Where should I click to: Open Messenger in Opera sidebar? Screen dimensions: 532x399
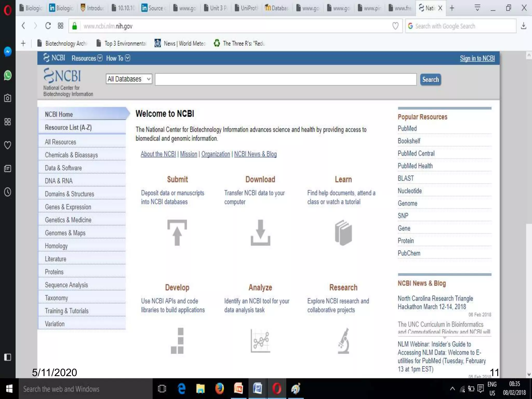pos(8,52)
